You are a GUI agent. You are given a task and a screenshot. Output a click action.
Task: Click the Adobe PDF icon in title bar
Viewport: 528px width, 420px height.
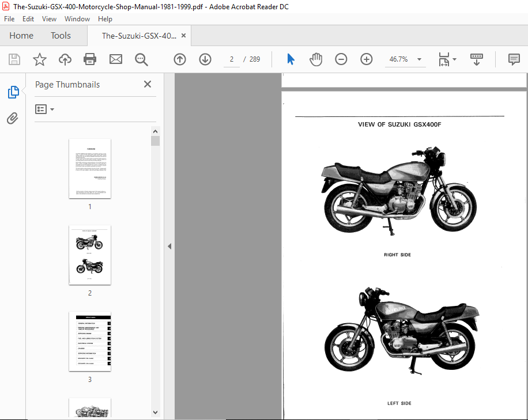tap(6, 6)
